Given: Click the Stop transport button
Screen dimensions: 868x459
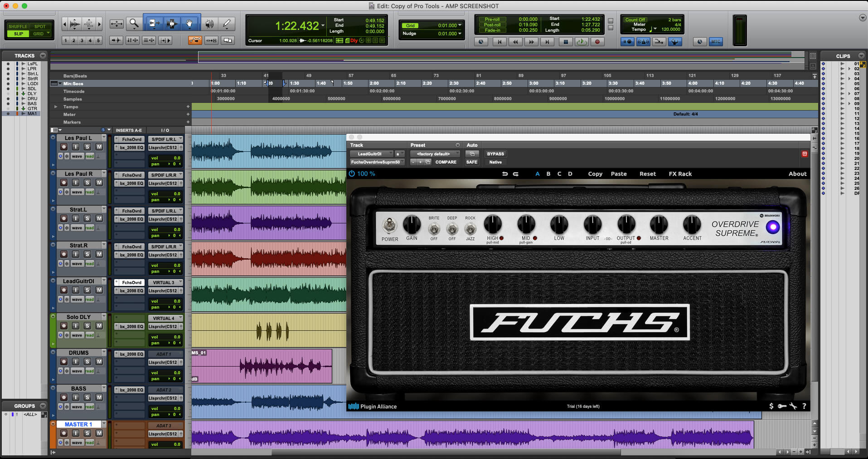Looking at the screenshot, I should tap(565, 42).
